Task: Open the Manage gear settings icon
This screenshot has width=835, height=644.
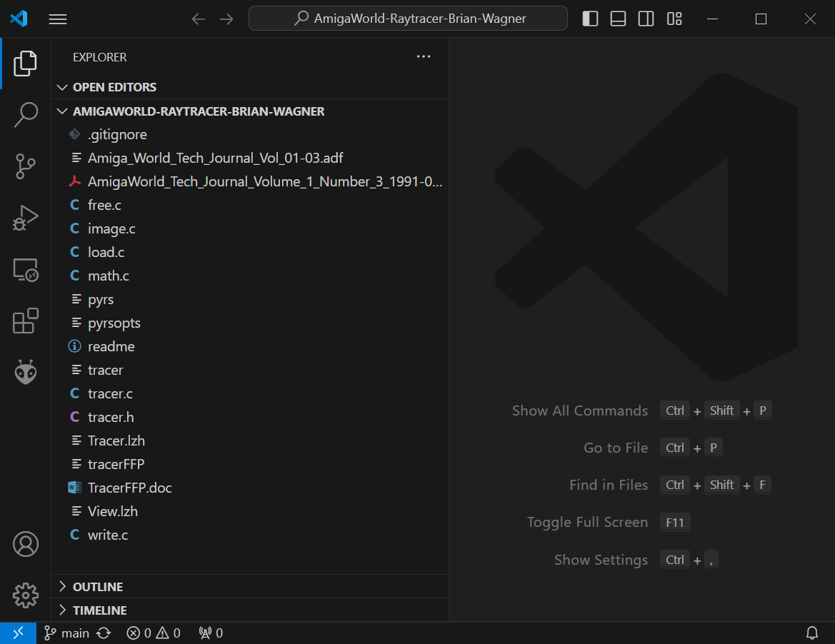Action: 25,595
